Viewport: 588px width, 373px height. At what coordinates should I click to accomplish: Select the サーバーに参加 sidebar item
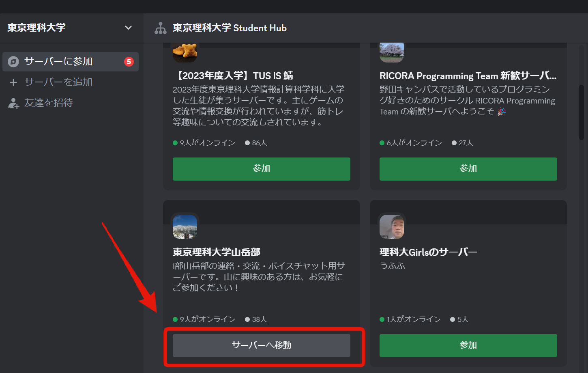(71, 62)
